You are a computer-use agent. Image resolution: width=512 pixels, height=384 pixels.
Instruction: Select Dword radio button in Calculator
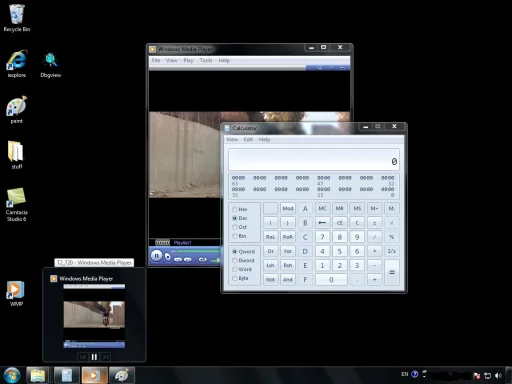[x=235, y=260]
